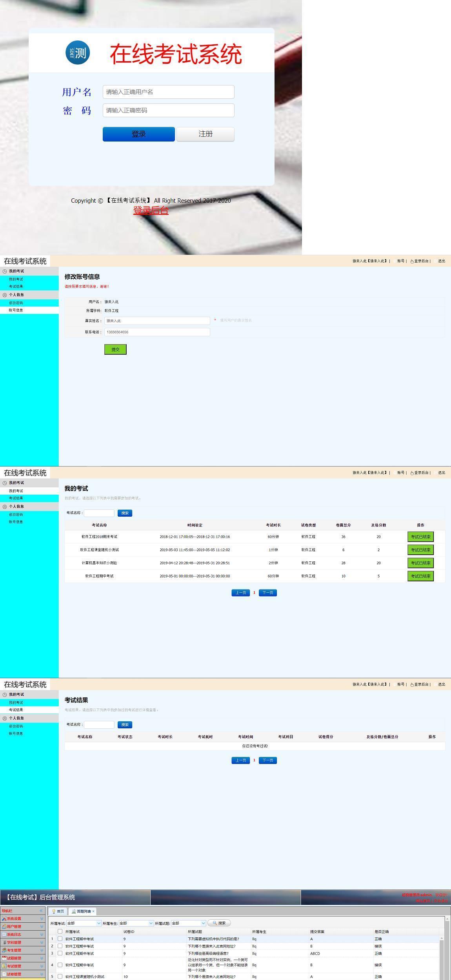This screenshot has width=451, height=980.
Task: Tick the checkbox for answer row 1
Action: [x=60, y=939]
